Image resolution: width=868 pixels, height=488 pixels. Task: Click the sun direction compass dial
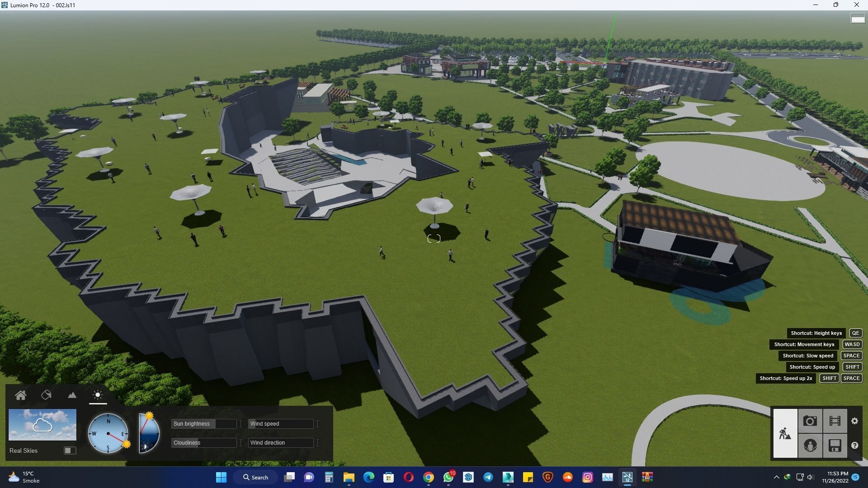[x=108, y=434]
